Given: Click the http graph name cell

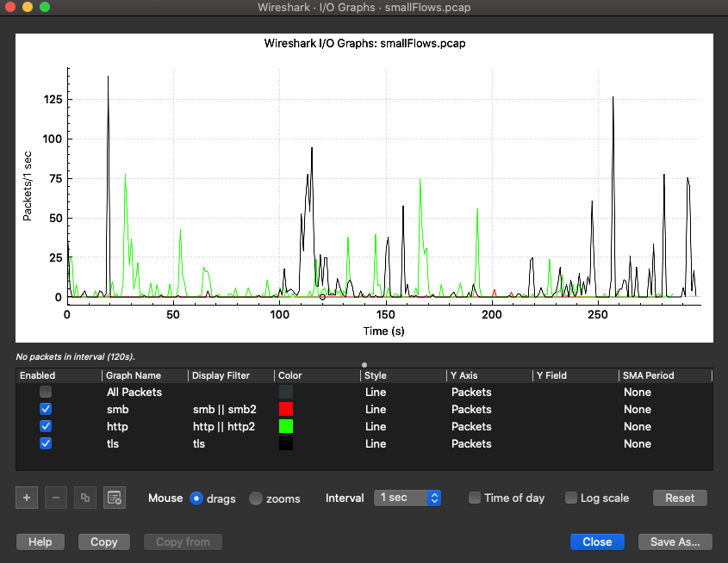Looking at the screenshot, I should (117, 427).
